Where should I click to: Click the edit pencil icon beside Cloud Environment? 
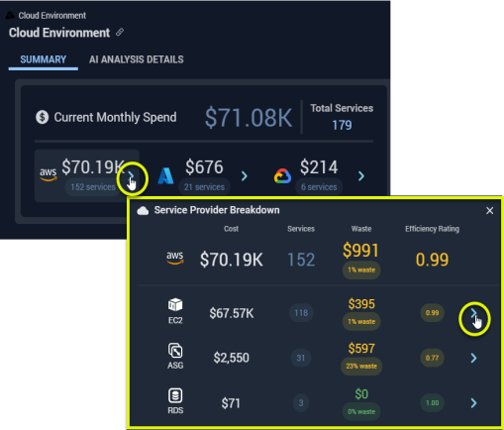pyautogui.click(x=120, y=33)
